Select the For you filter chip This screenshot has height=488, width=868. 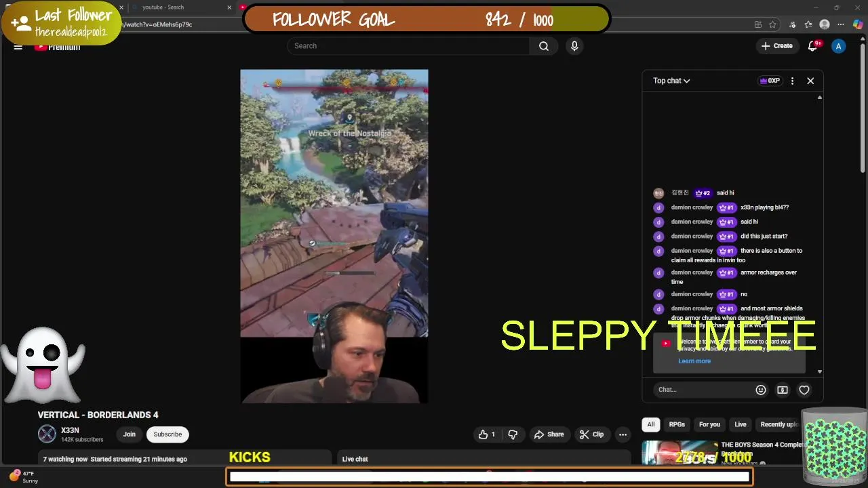pos(709,424)
